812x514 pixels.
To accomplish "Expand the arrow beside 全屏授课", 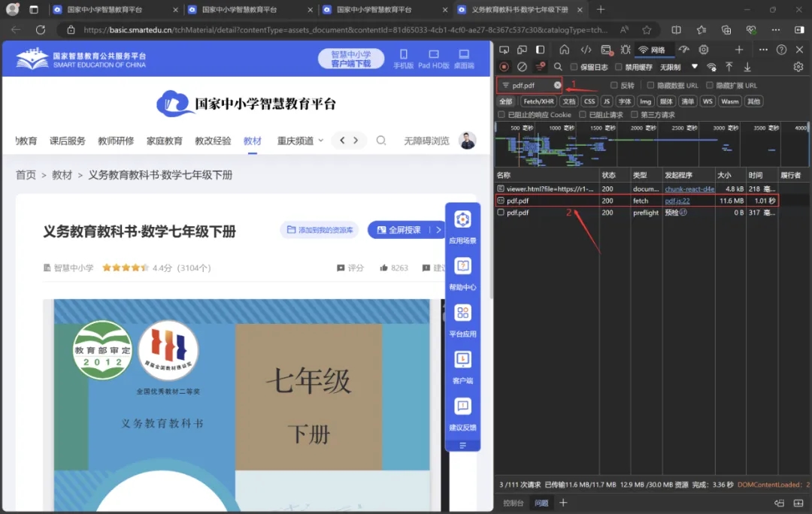I will [439, 230].
